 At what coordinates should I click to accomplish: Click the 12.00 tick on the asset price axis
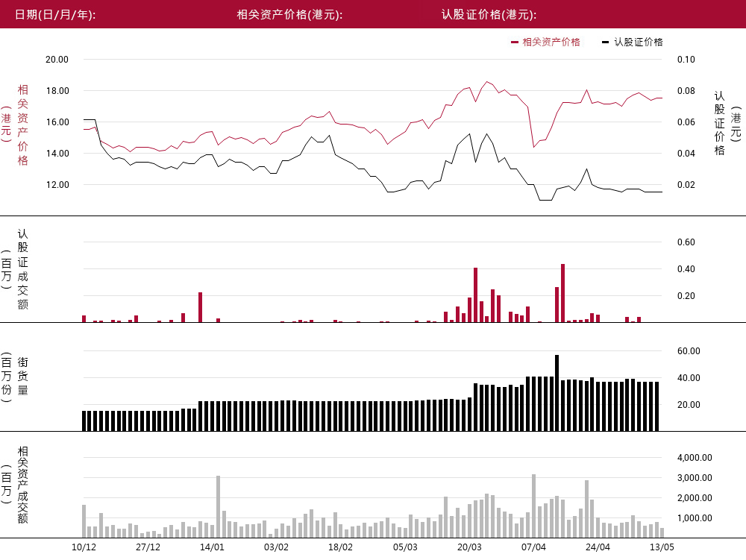(57, 185)
